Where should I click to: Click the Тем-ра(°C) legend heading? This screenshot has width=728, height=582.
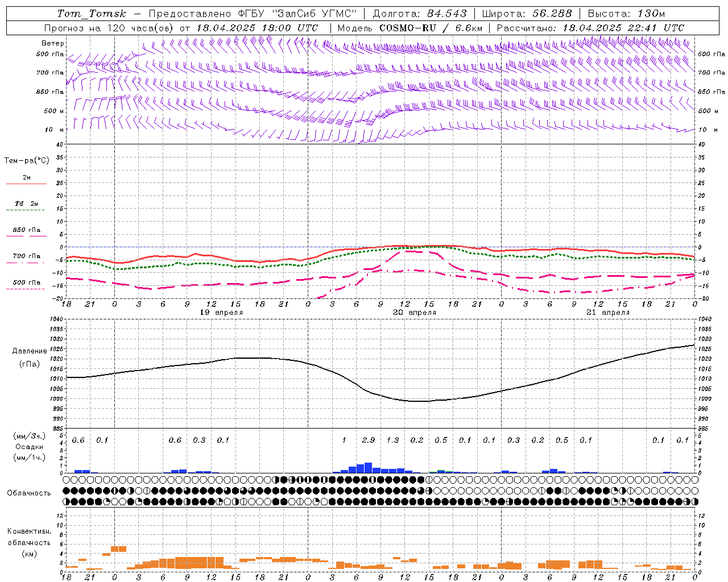coord(27,161)
